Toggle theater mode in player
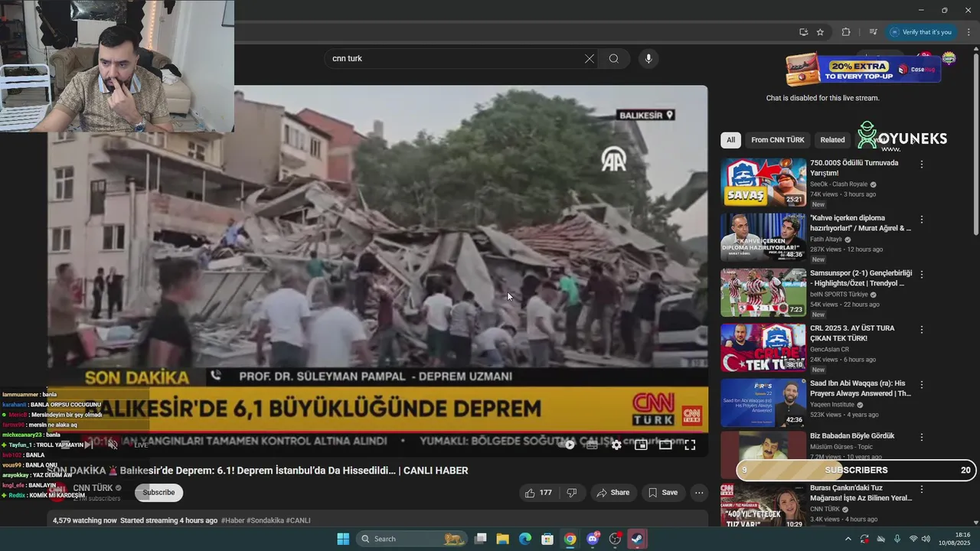This screenshot has width=980, height=551. [665, 445]
